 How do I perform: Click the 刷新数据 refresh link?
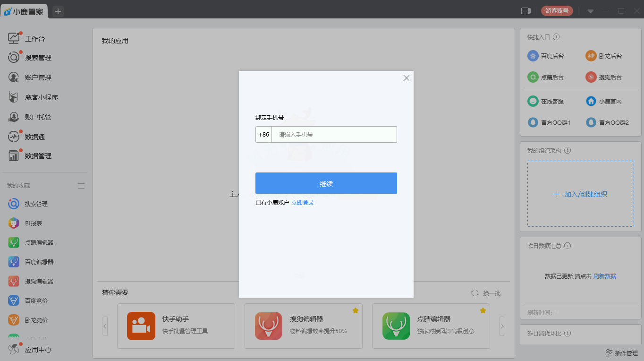coord(605,276)
